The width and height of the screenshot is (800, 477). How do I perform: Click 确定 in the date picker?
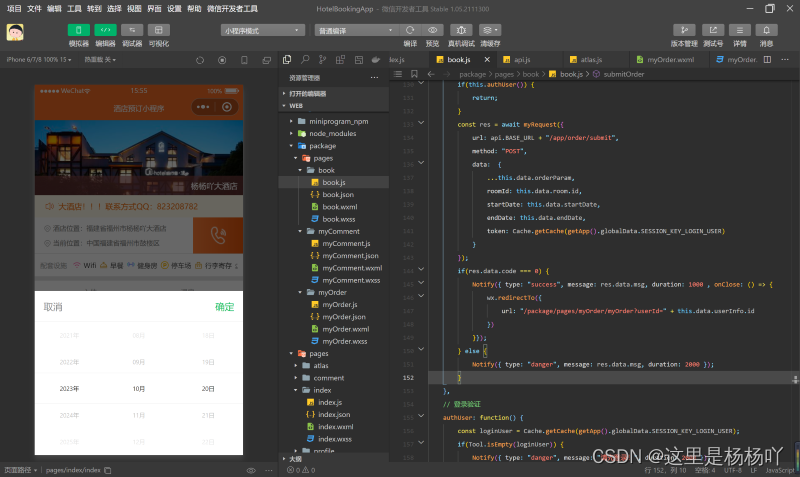224,307
